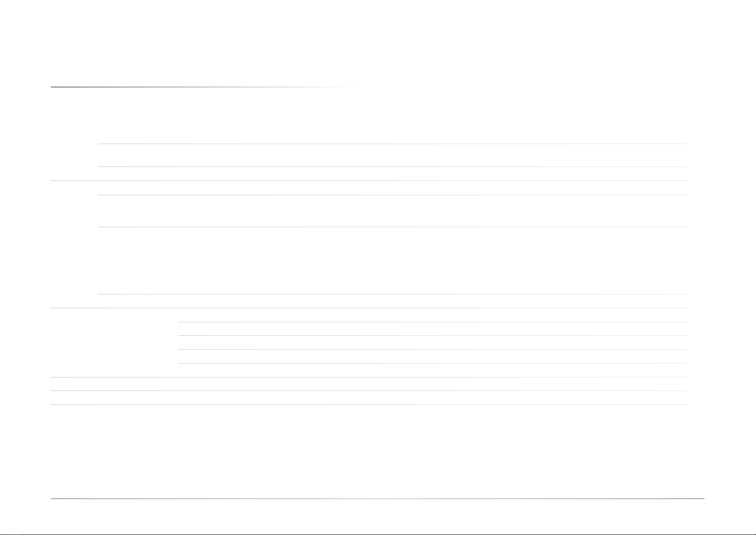Click the footer rule line at the page bottom
The height and width of the screenshot is (535, 756).
(377, 498)
